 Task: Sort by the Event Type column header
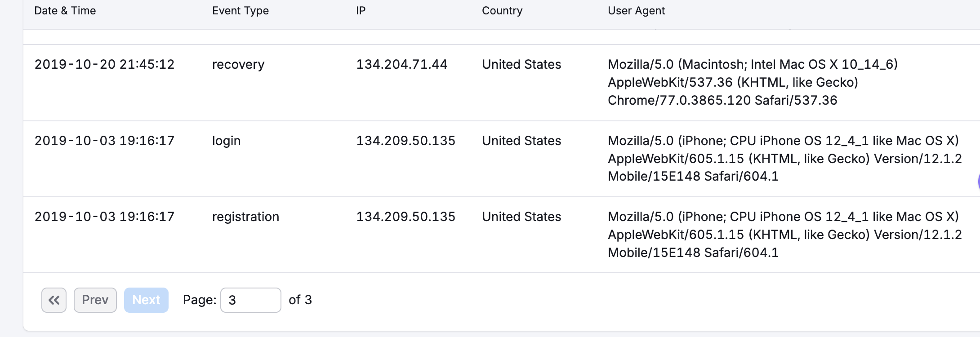pyautogui.click(x=241, y=11)
